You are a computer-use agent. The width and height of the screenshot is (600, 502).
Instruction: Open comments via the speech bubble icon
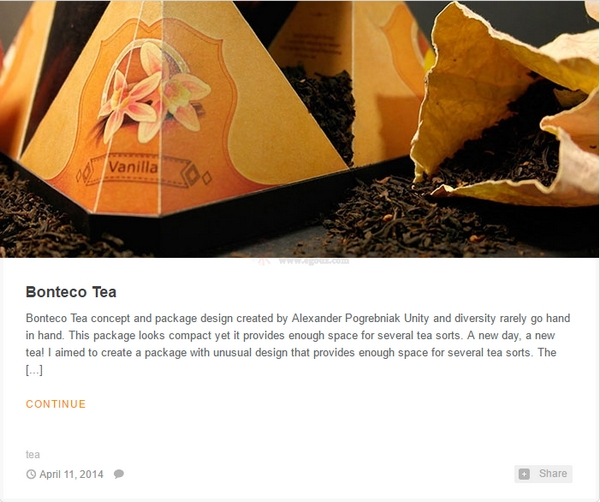pos(119,474)
